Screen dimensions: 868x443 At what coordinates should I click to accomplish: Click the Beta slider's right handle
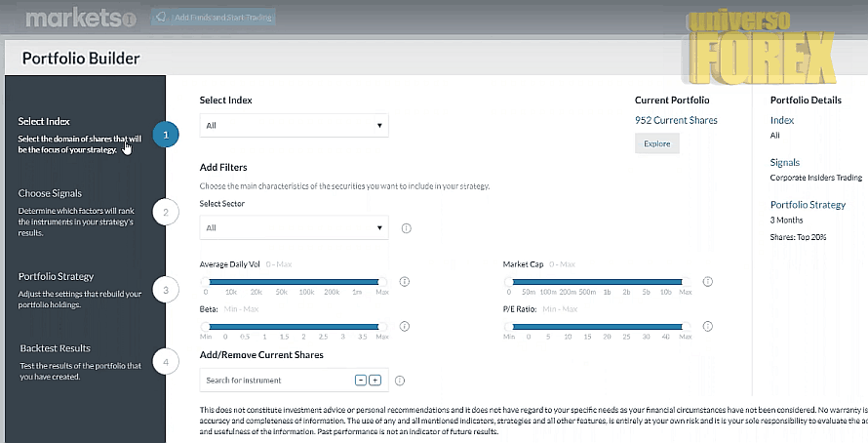click(383, 326)
